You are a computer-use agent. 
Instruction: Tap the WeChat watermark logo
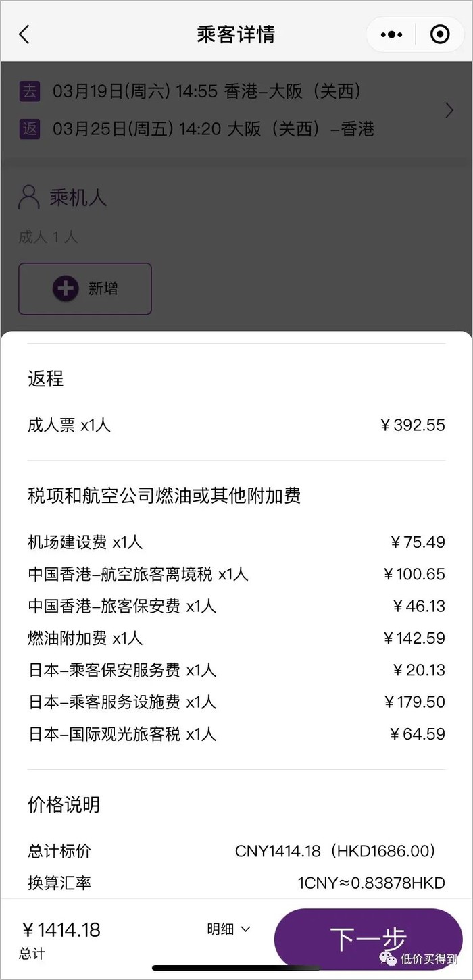coord(389,957)
